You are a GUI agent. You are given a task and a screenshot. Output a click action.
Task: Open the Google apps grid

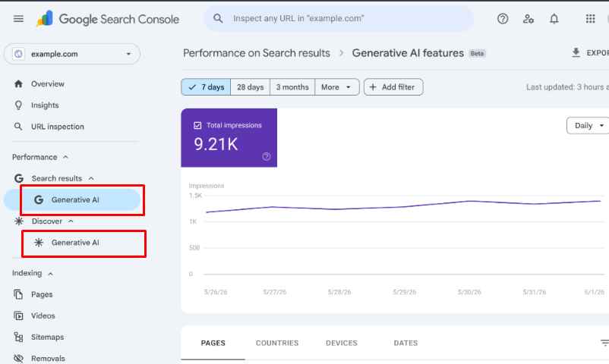coord(590,19)
